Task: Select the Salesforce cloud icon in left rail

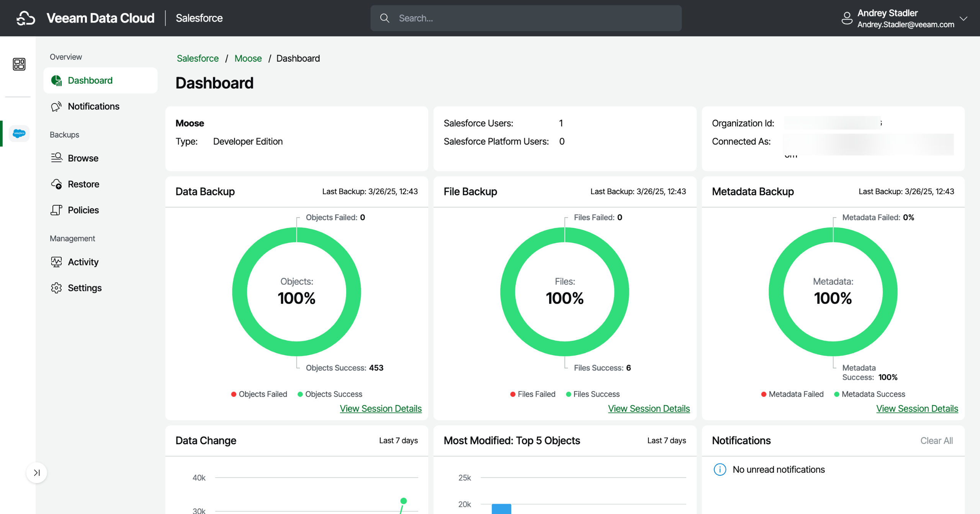Action: [x=19, y=133]
